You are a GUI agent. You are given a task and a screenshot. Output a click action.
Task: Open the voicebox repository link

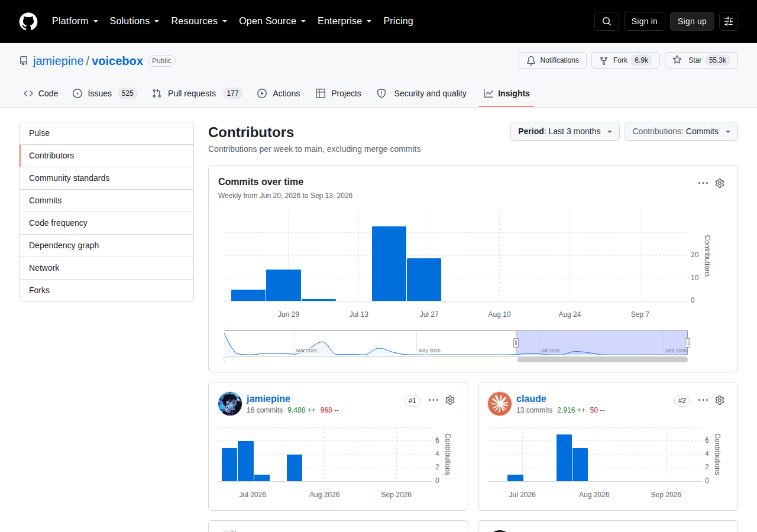coord(118,61)
